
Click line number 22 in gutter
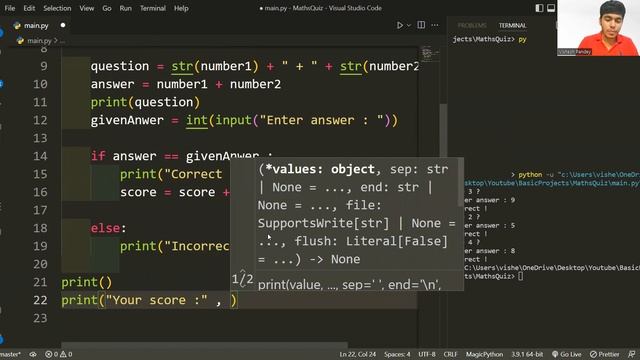point(40,300)
